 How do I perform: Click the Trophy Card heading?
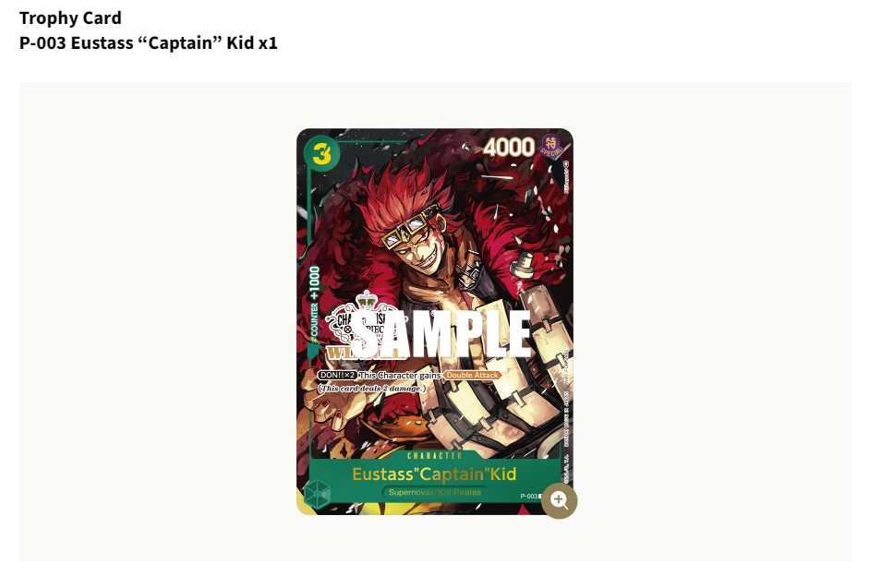click(70, 18)
